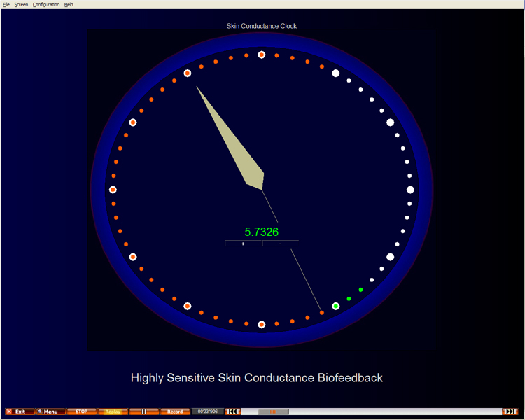Viewport: 525px width, 420px height.
Task: Click the green 5.7326 conductance value
Action: pyautogui.click(x=261, y=232)
